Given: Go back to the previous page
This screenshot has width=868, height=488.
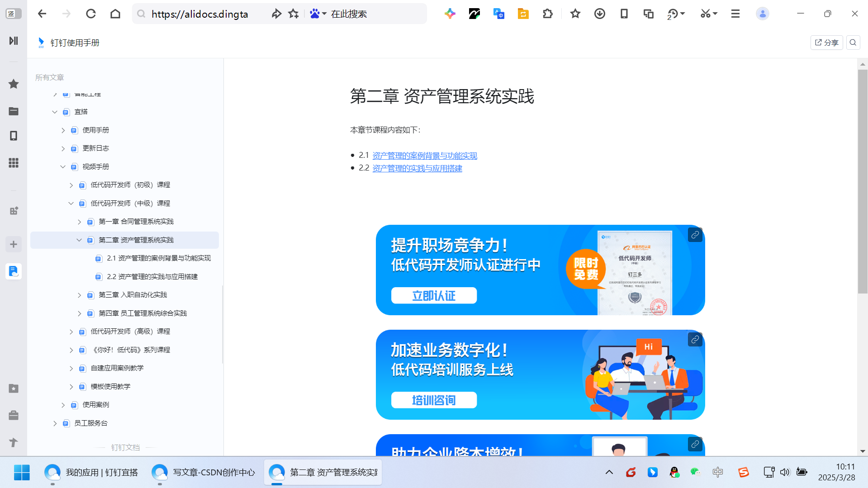Looking at the screenshot, I should point(42,14).
